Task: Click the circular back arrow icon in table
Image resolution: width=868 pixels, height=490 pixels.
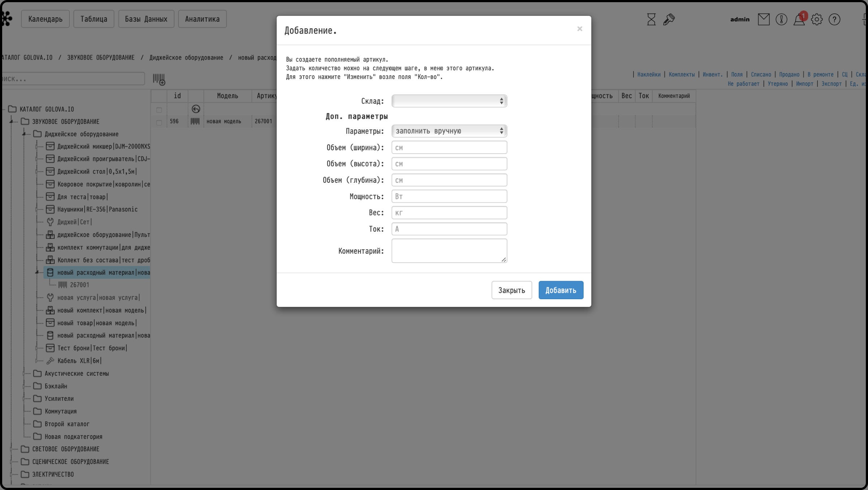Action: 196,109
